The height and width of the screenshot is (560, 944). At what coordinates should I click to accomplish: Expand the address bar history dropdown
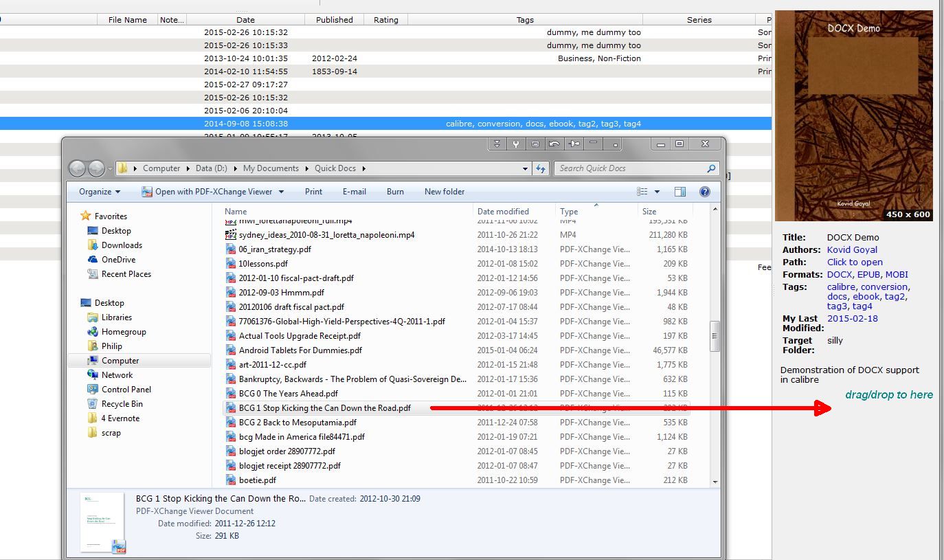[x=526, y=168]
